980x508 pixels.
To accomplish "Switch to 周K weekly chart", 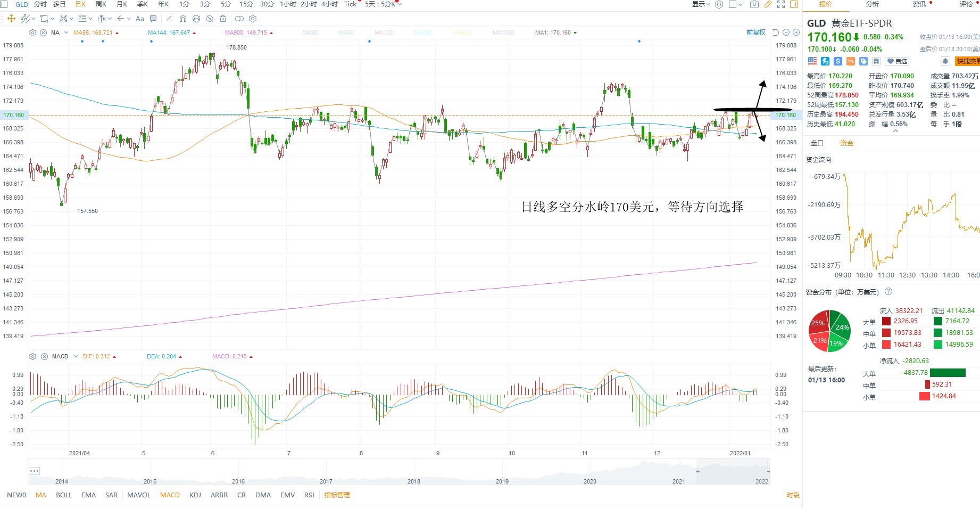I will tap(101, 4).
